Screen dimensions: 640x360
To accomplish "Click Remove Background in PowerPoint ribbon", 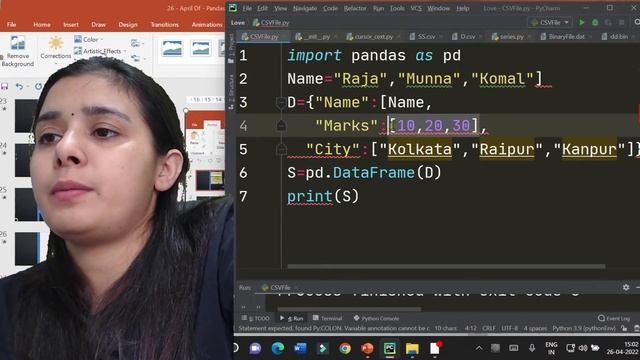I will click(x=18, y=51).
